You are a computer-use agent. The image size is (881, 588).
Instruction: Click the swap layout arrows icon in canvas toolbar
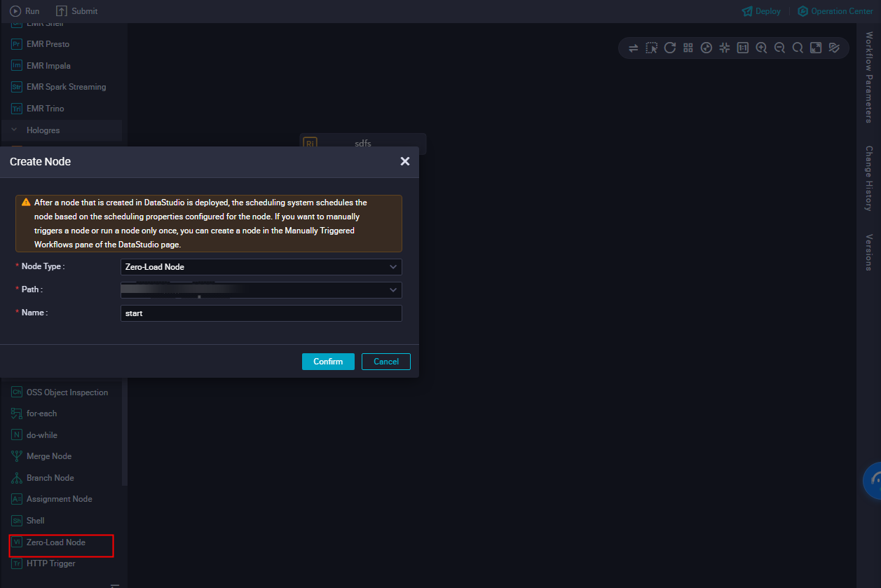634,48
